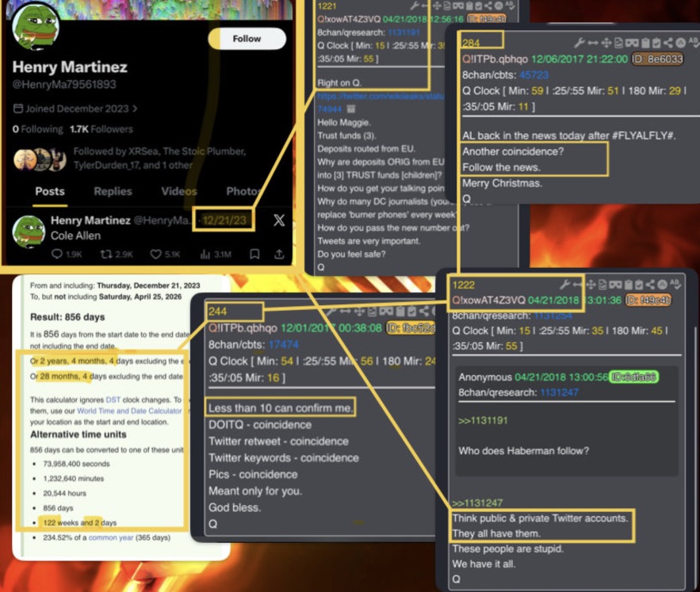700x592 pixels.
Task: Click the wrench icon on post 1222
Action: click(565, 285)
